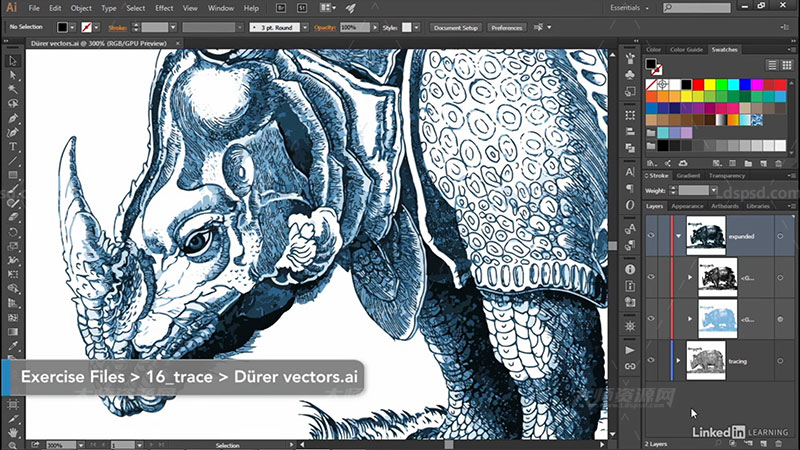Screen dimensions: 800x450
Task: Target the tracing layer circle
Action: [x=780, y=361]
